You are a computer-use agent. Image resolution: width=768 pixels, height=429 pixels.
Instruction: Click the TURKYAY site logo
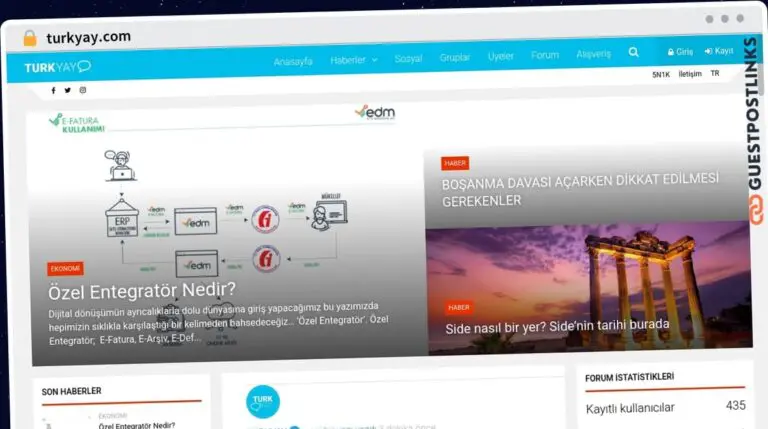(58, 67)
